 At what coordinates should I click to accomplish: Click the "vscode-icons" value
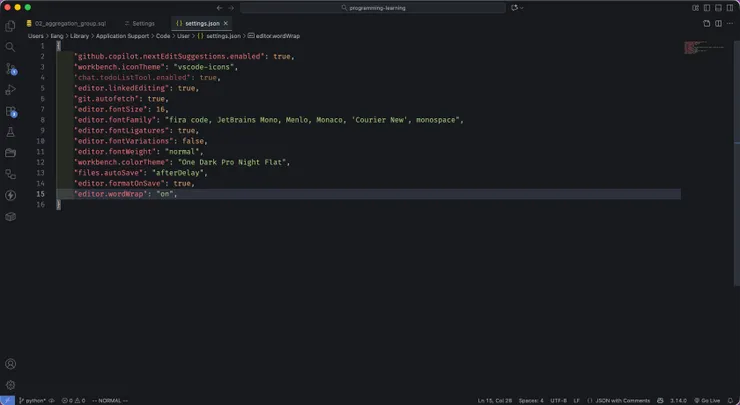[203, 67]
